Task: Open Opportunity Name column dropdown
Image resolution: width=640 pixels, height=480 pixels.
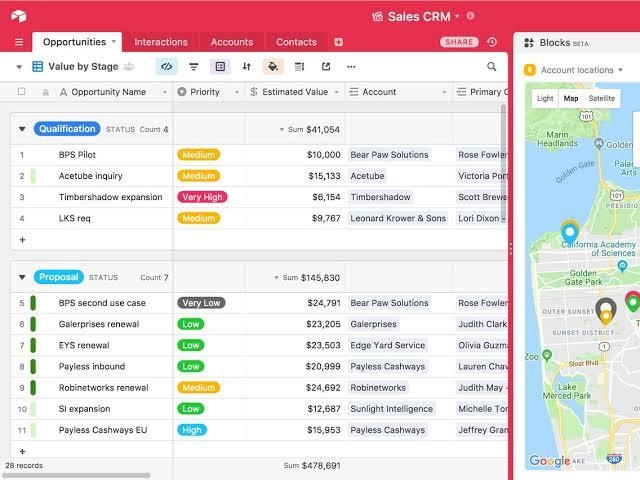Action: [164, 92]
